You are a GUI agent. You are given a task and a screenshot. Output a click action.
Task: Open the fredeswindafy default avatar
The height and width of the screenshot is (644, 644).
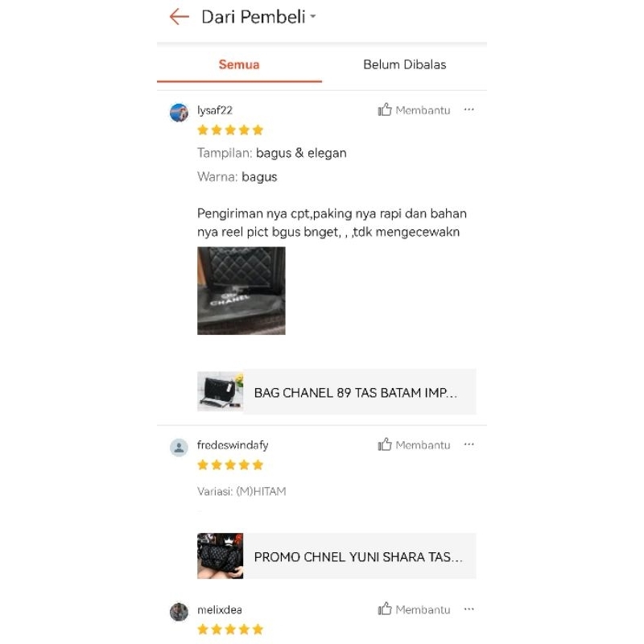[x=179, y=448]
